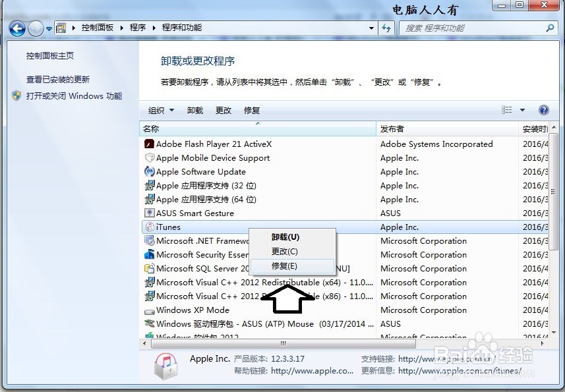Image resolution: width=565 pixels, height=392 pixels.
Task: Click the ASUS Smart Gesture icon
Action: pos(149,213)
